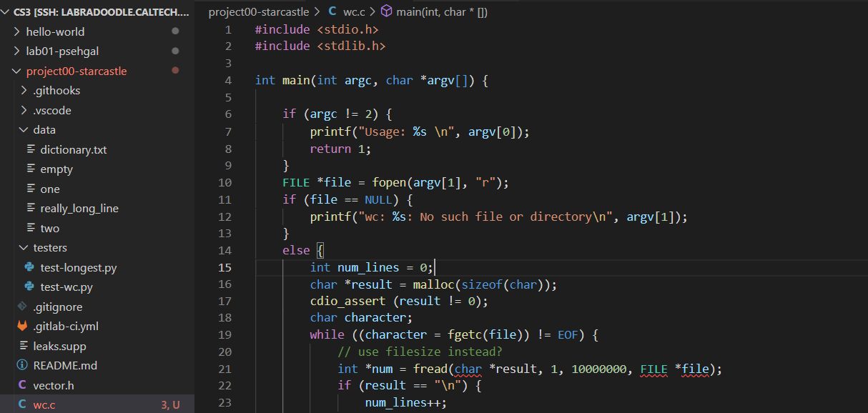The image size is (868, 413).
Task: Click the C file icon in breadcrumb
Action: coord(332,11)
